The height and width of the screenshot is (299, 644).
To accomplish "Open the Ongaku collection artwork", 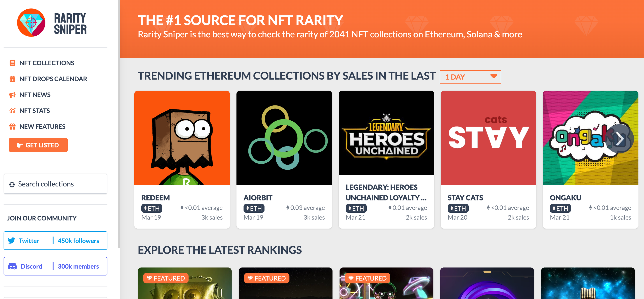I will (x=591, y=138).
